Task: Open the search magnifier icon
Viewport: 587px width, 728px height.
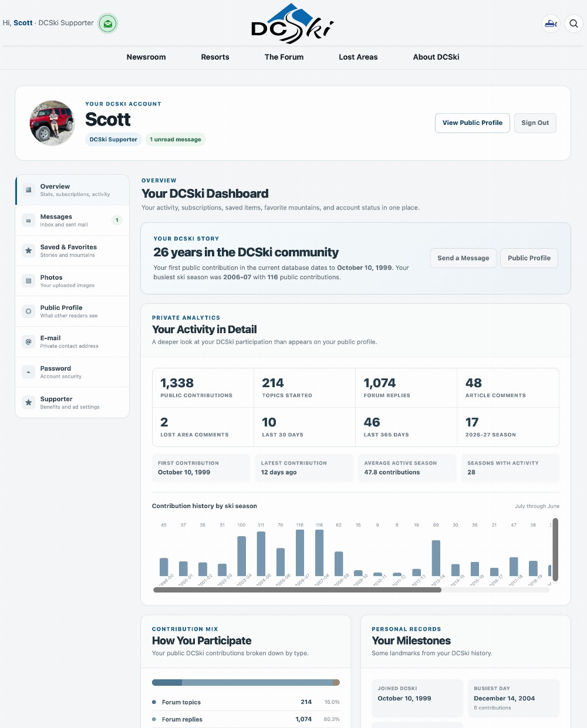Action: 573,23
